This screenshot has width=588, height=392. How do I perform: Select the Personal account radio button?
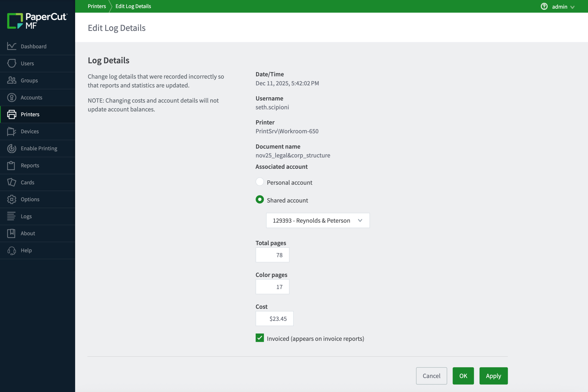[x=260, y=182]
